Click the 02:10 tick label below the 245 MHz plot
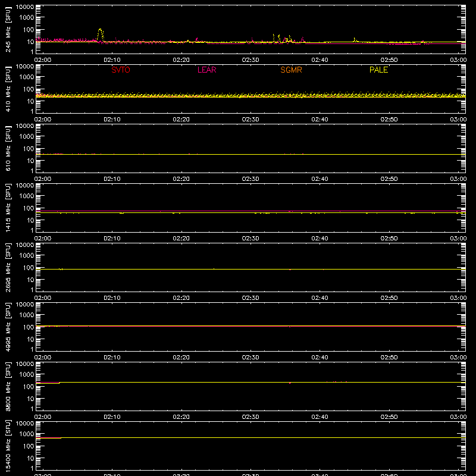The width and height of the screenshot is (476, 476). coord(112,60)
